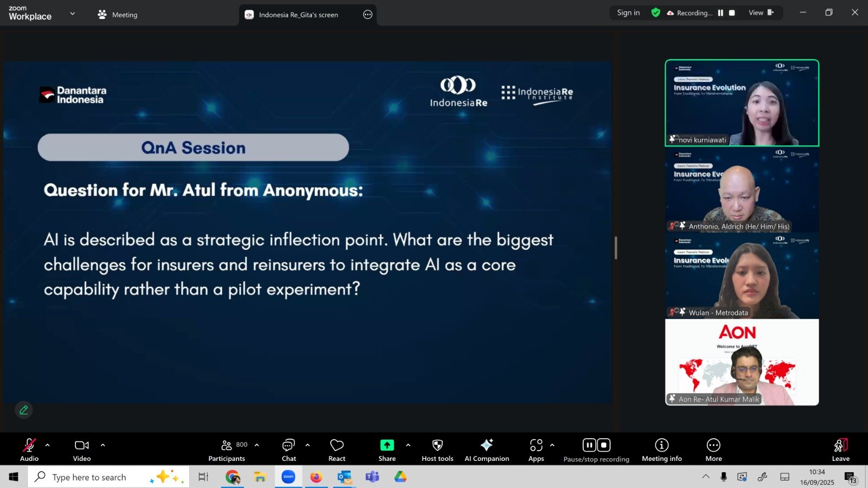Screen dimensions: 868x488
Task: Toggle camera with Video button
Action: pyautogui.click(x=82, y=450)
